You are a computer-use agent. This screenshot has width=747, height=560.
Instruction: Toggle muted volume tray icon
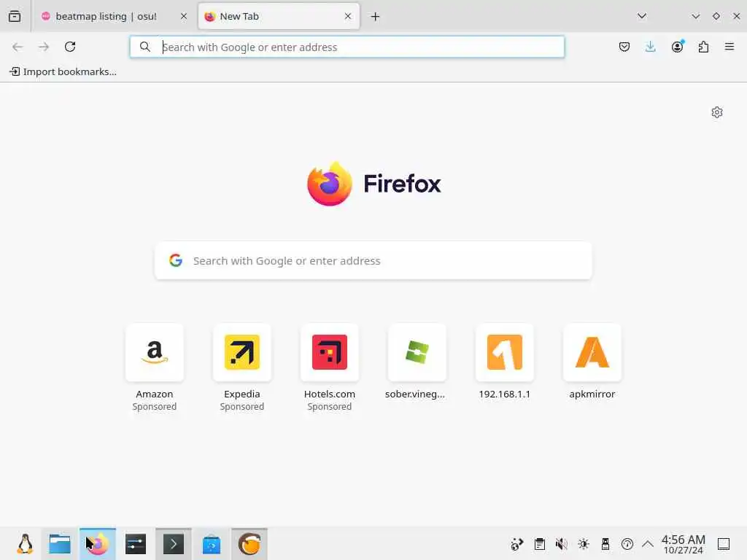click(562, 544)
